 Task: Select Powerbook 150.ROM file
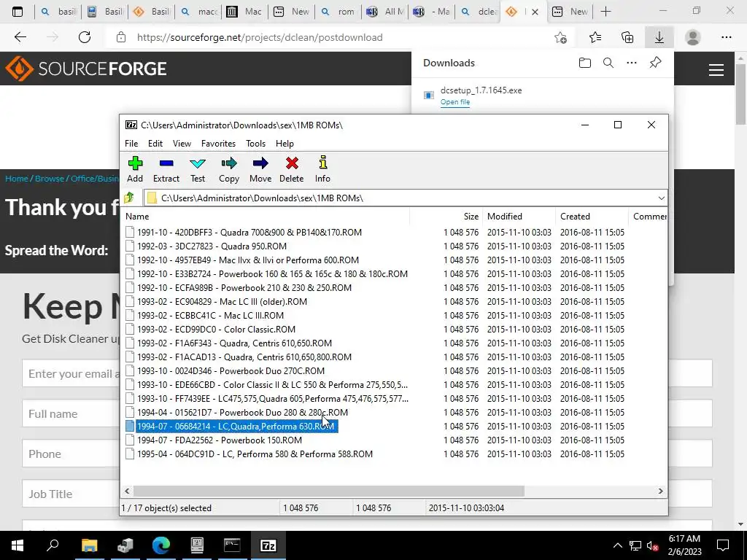214,440
